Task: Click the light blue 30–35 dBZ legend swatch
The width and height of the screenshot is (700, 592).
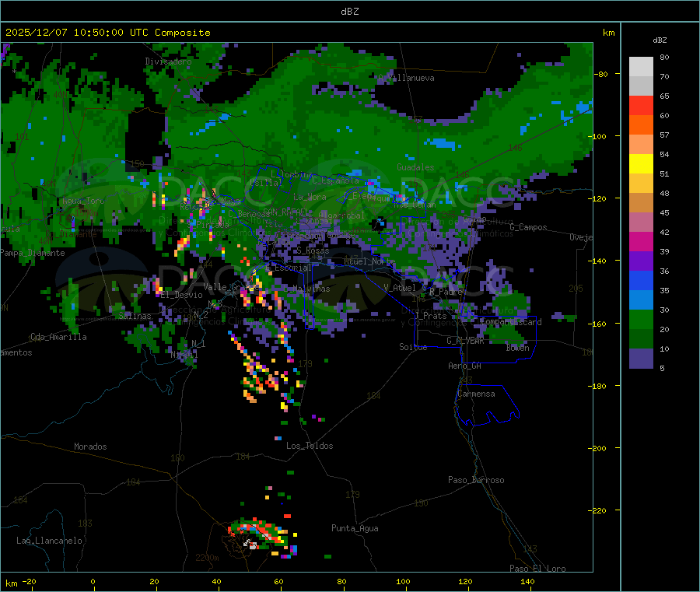Action: (x=641, y=300)
